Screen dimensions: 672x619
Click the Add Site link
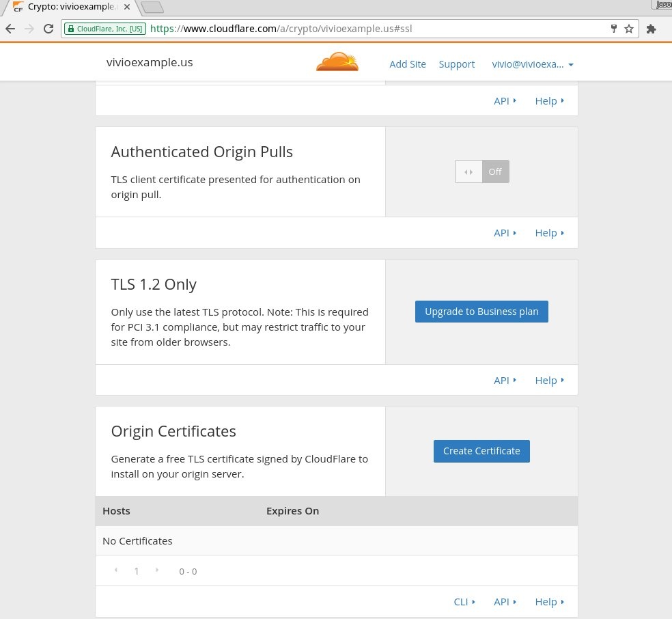(408, 64)
